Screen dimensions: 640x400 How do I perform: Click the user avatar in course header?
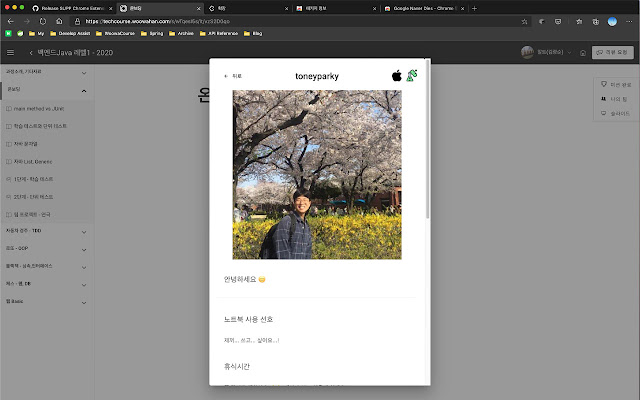tap(527, 52)
